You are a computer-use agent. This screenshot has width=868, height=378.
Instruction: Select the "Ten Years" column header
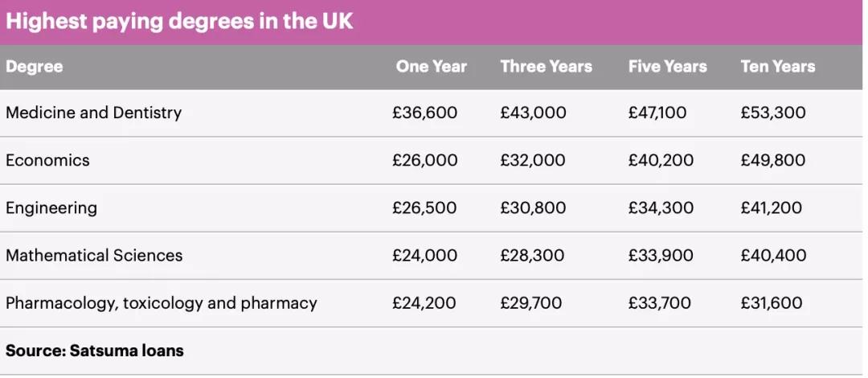click(x=777, y=67)
